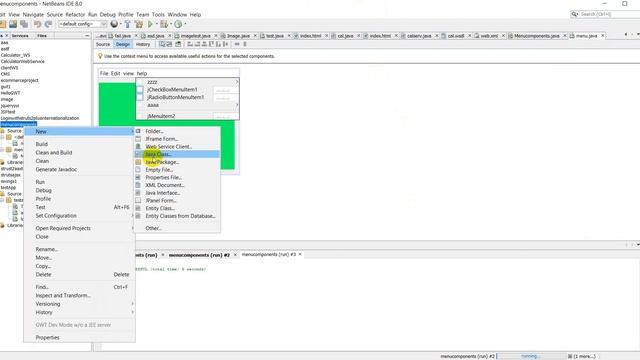Click the Clean and Build icon
The image size is (640, 360).
tap(139, 24)
